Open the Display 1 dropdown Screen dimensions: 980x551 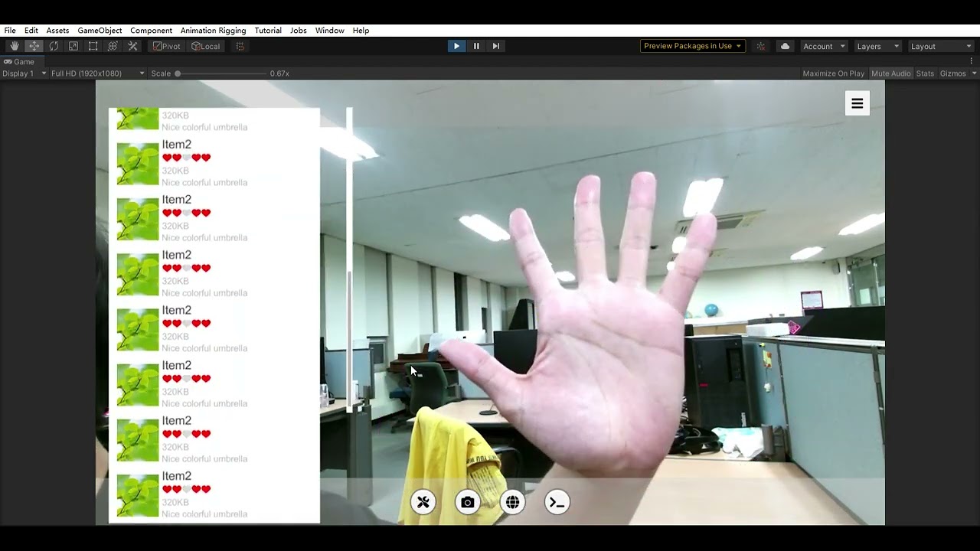(24, 73)
